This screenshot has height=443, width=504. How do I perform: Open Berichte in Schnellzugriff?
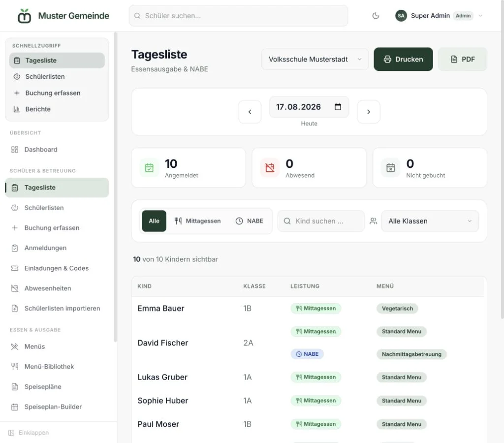(x=57, y=109)
